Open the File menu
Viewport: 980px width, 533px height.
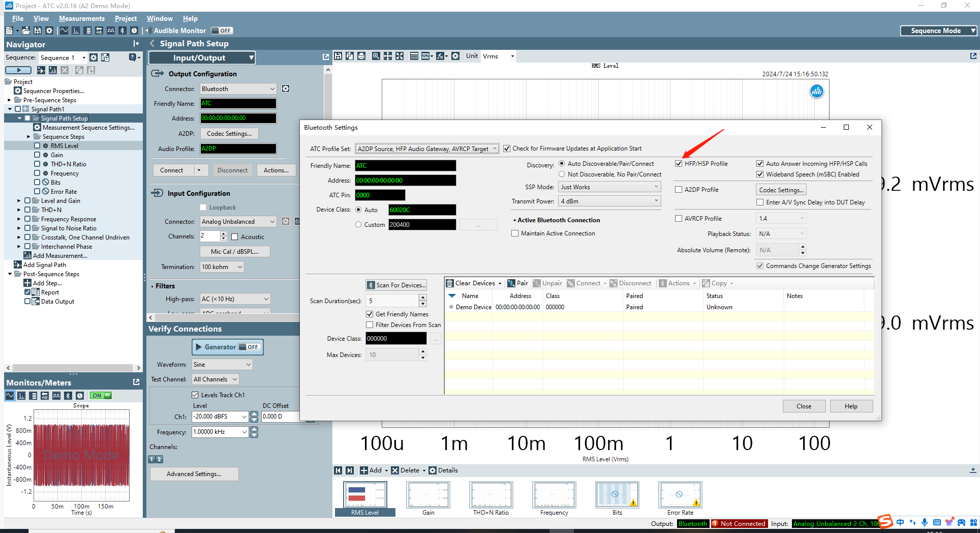click(18, 18)
